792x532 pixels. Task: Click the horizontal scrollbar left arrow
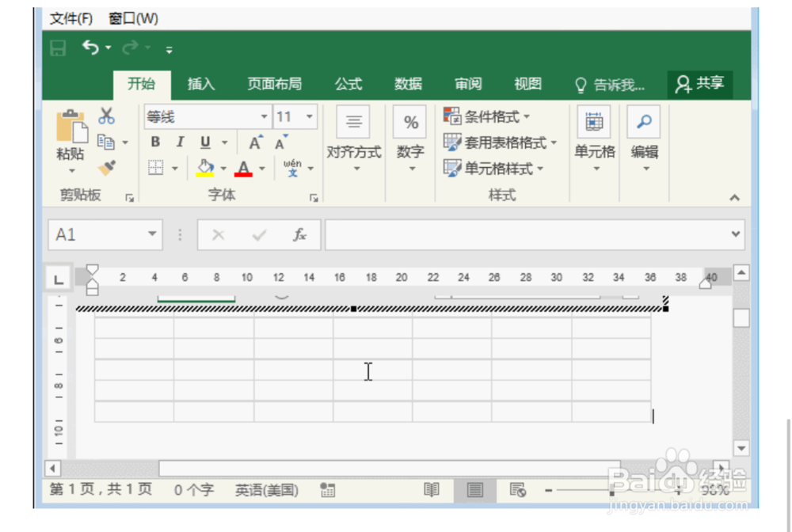53,468
